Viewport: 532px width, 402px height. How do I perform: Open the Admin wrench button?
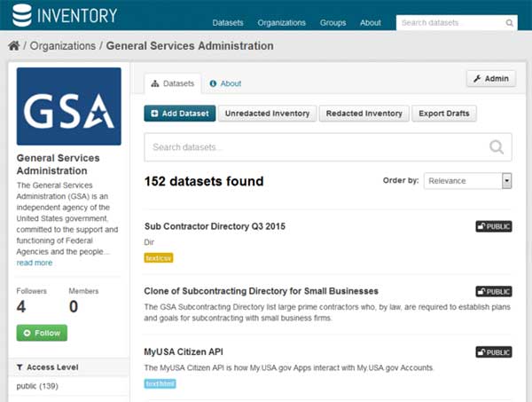click(x=490, y=79)
